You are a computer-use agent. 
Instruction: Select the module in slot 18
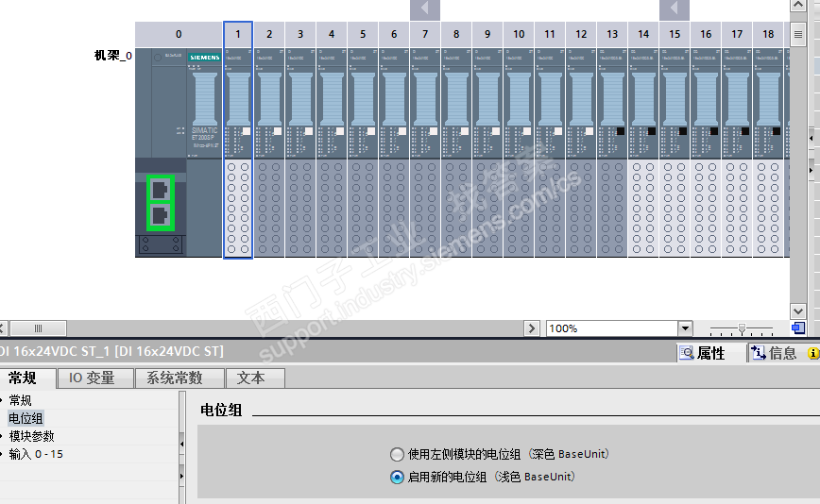(768, 153)
